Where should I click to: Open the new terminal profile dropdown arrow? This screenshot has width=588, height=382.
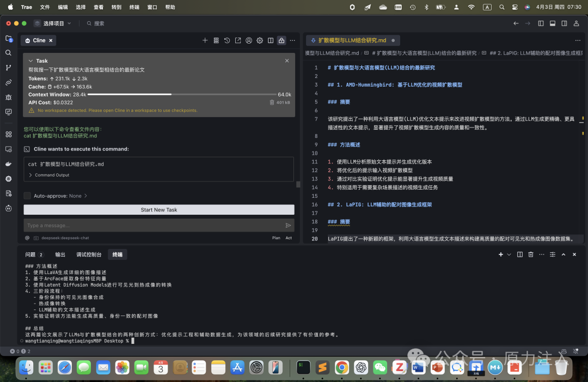pyautogui.click(x=509, y=254)
